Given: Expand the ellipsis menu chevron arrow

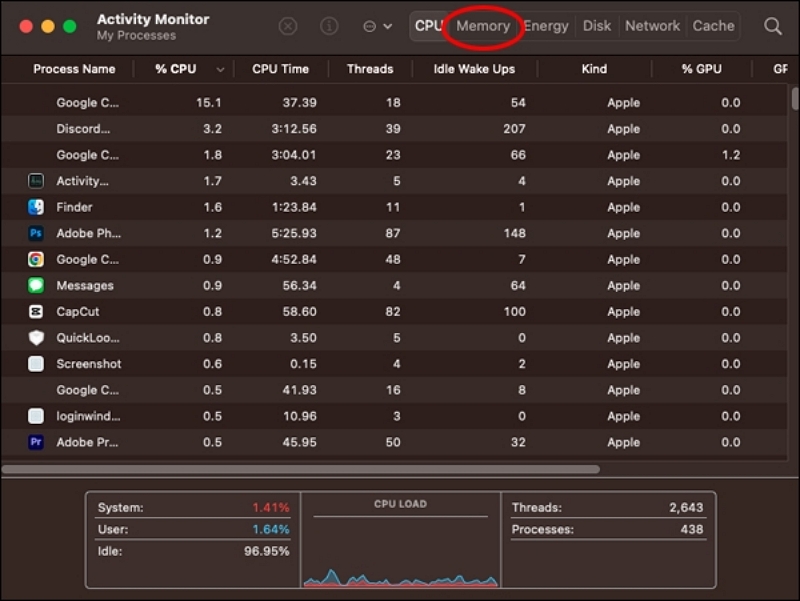Looking at the screenshot, I should pyautogui.click(x=388, y=27).
